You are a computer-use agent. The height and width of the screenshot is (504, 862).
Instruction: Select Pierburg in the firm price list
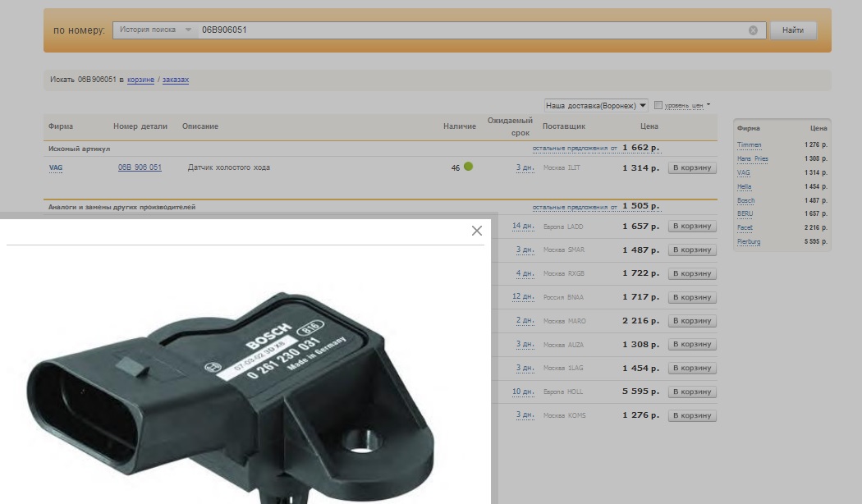click(x=749, y=242)
